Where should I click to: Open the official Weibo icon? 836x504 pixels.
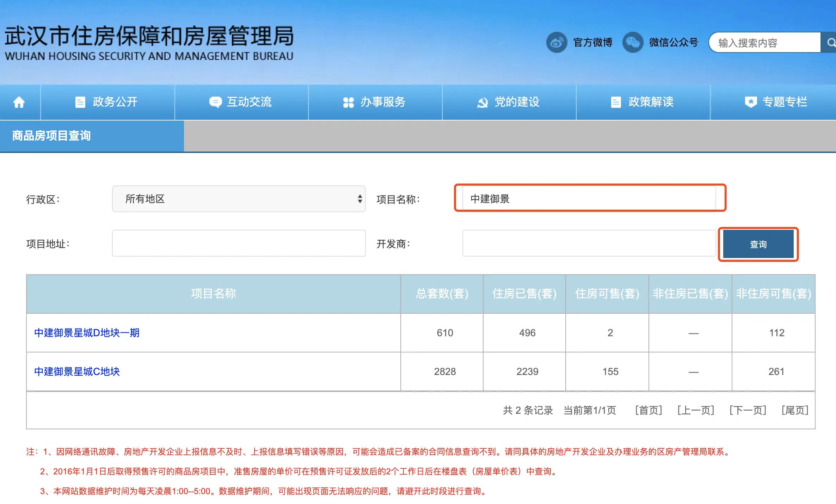[x=556, y=43]
